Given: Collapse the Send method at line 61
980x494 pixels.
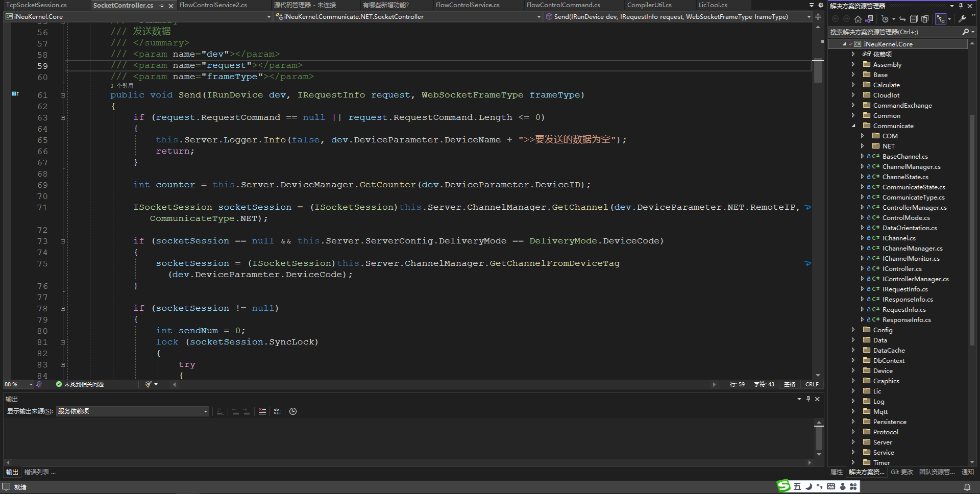Looking at the screenshot, I should pos(63,95).
